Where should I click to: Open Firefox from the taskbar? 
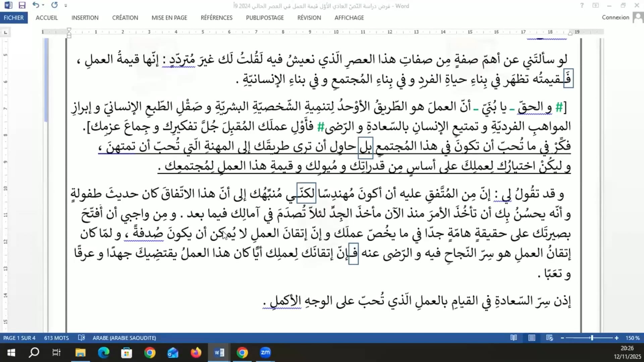tap(196, 352)
